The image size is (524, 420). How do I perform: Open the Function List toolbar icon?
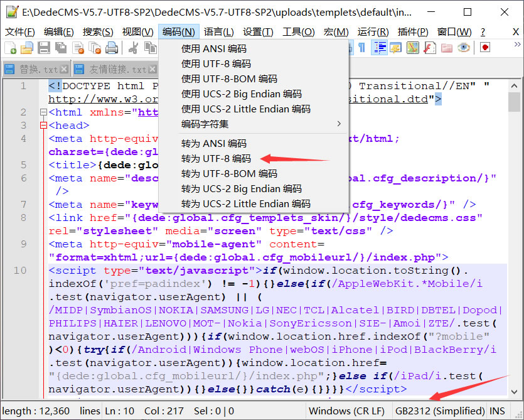[x=430, y=48]
